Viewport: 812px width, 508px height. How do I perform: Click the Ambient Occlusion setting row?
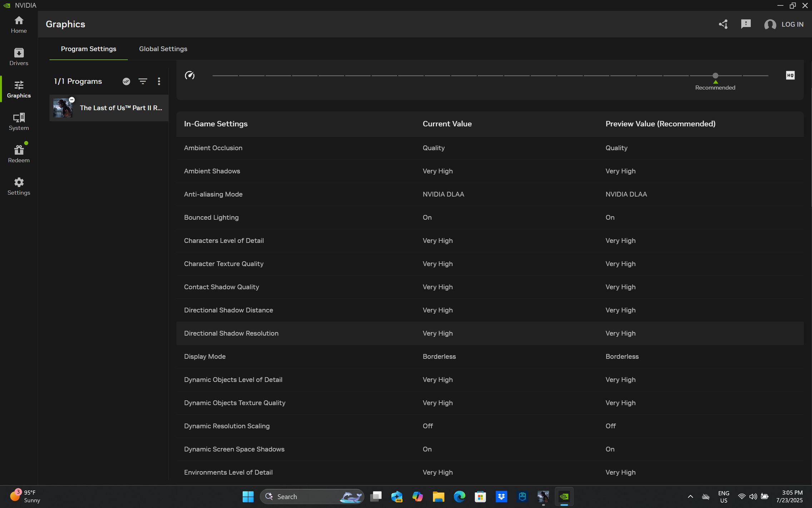coord(490,148)
